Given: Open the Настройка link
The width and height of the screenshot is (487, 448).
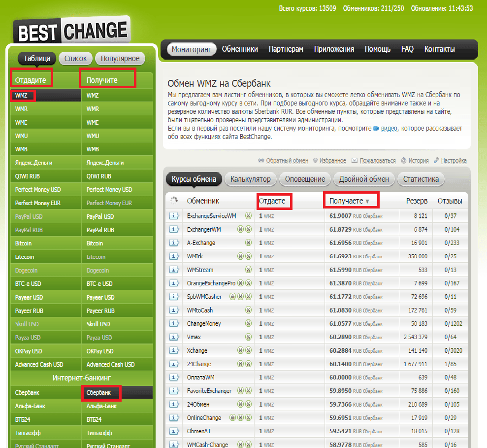Looking at the screenshot, I should tap(454, 161).
